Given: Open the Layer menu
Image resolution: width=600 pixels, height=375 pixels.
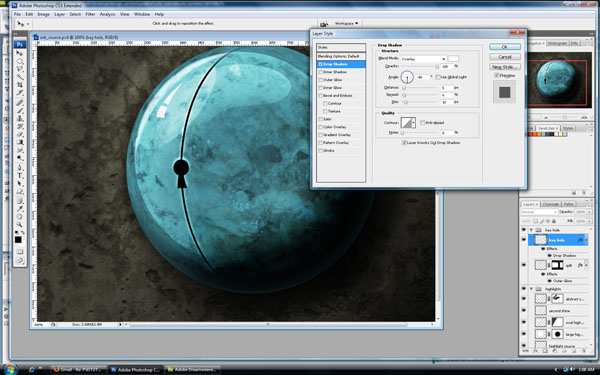Looking at the screenshot, I should click(59, 14).
